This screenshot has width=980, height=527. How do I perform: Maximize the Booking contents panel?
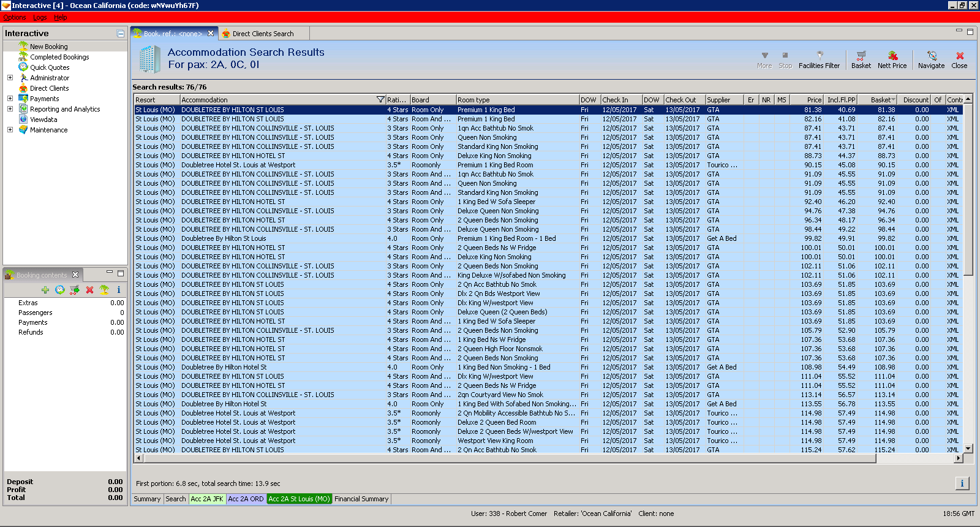tap(121, 273)
